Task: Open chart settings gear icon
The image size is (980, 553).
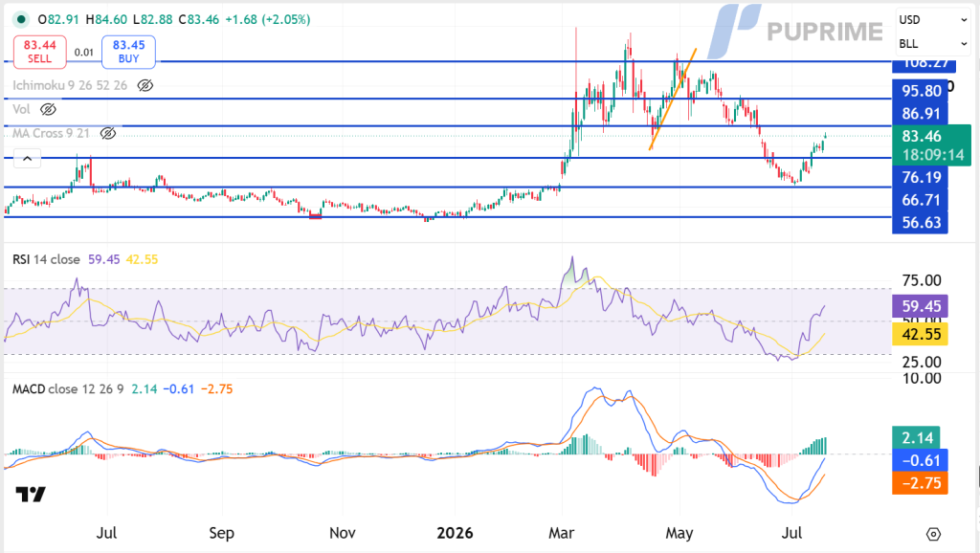Action: pos(933,534)
